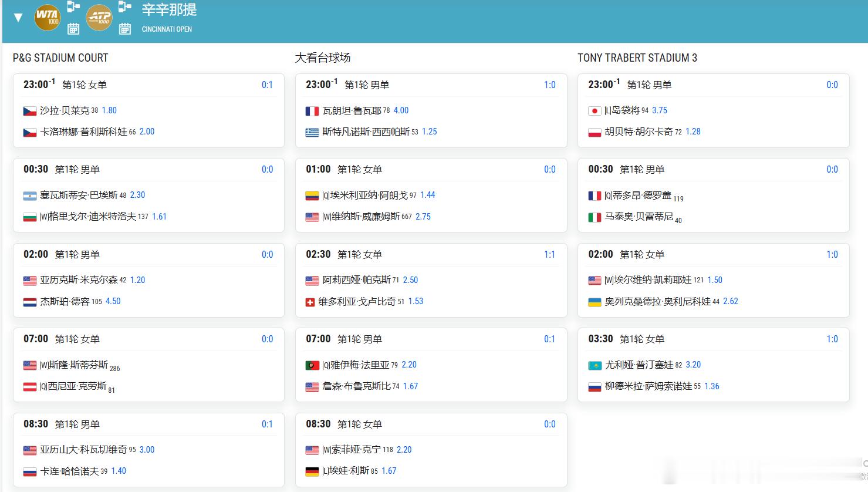Click odds 3.75 for 岛袋将
Viewport: 868px width, 492px height.
(x=660, y=110)
